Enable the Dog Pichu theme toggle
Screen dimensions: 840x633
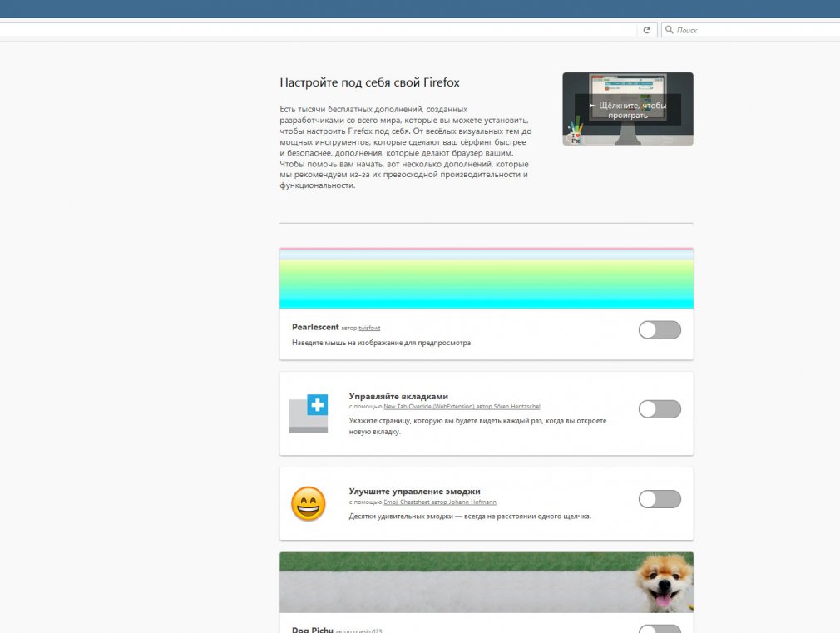click(660, 629)
